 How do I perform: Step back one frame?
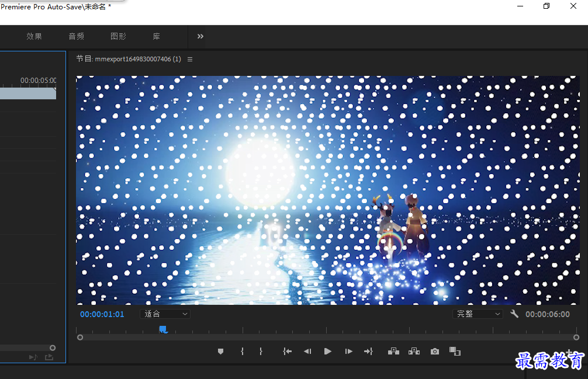[x=307, y=352]
